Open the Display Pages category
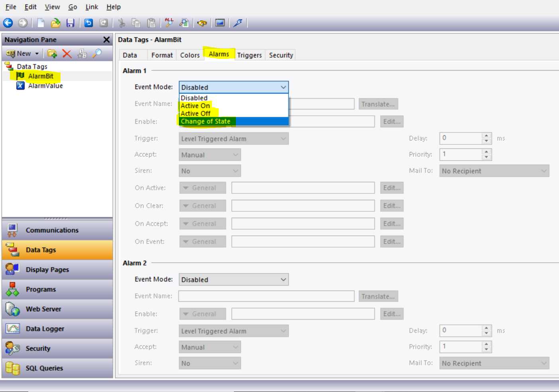The image size is (559, 392). point(57,270)
